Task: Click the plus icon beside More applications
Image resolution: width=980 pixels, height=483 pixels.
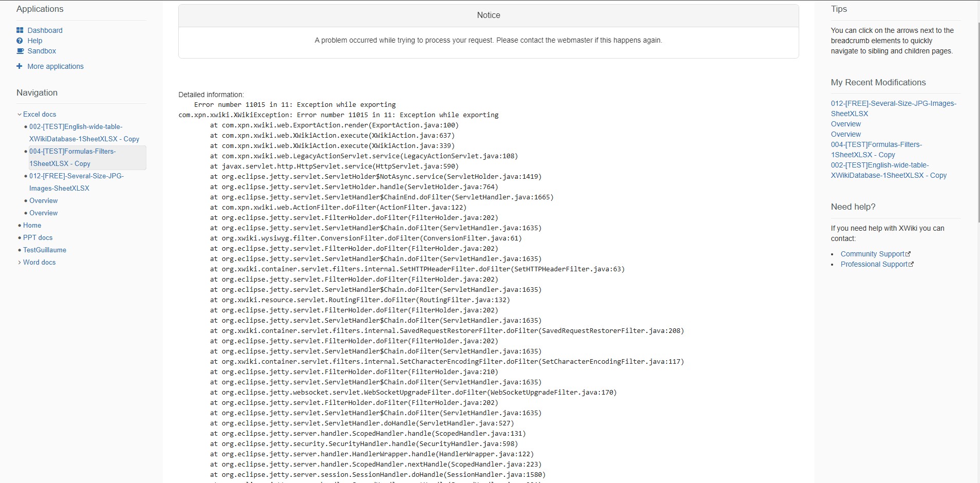Action: click(20, 66)
